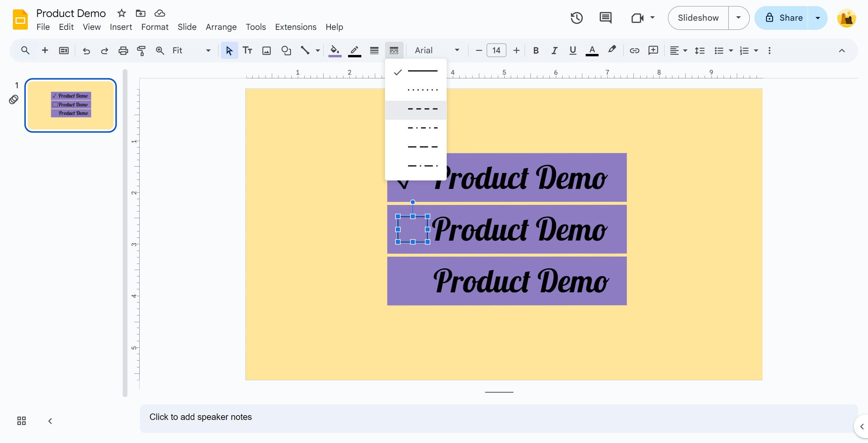Open the search menus magnifier icon
The image size is (868, 443).
25,51
